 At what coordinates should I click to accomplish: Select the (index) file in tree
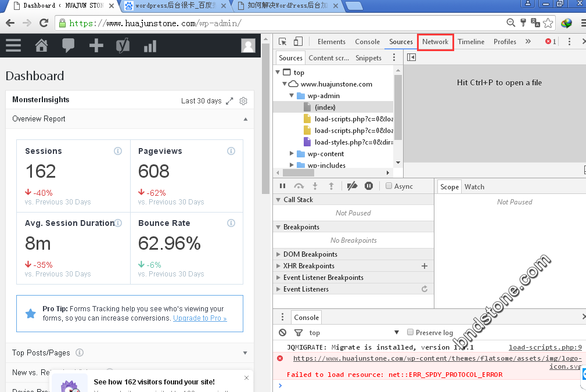(325, 107)
